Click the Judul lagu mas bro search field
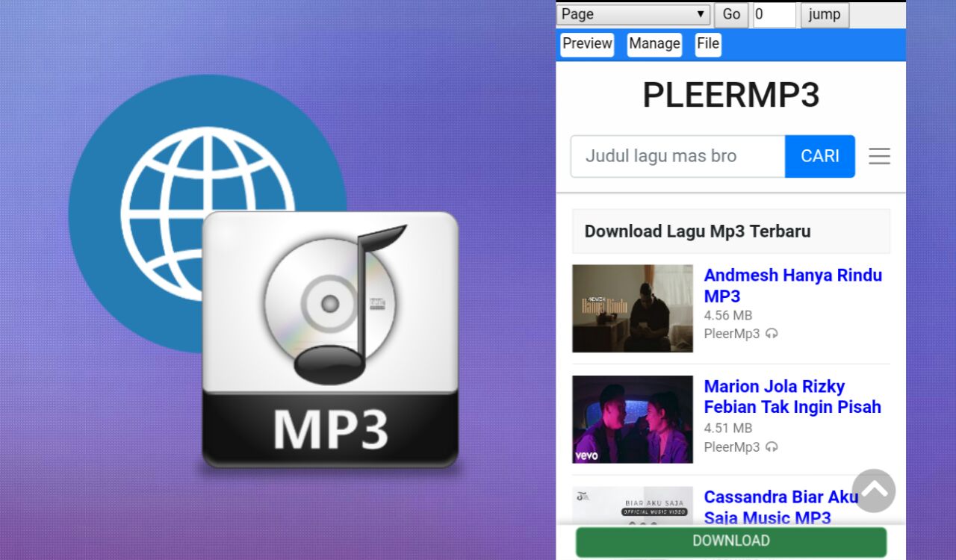The width and height of the screenshot is (956, 560). (676, 156)
